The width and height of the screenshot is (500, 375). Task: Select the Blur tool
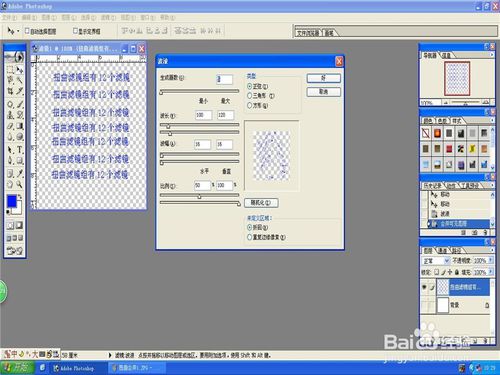click(x=10, y=137)
